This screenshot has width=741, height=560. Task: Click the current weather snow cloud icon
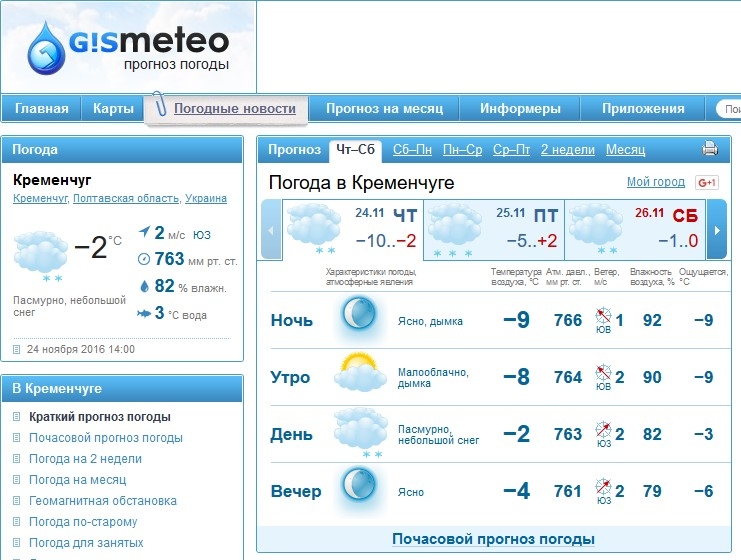(x=41, y=253)
